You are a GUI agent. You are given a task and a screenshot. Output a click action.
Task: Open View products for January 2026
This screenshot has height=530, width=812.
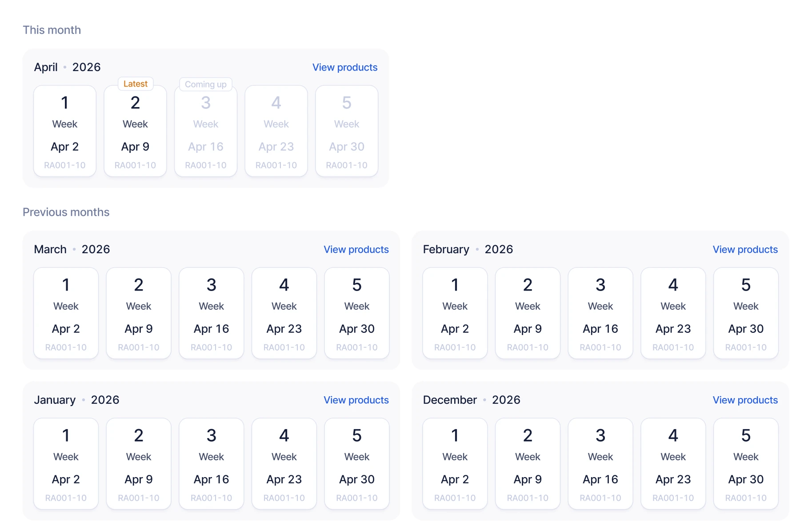coord(356,400)
